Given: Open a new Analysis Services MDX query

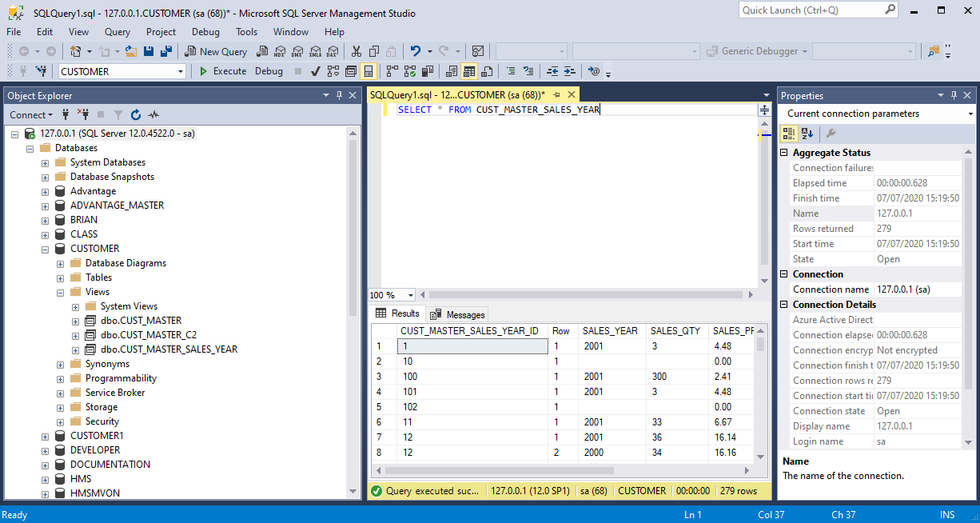Looking at the screenshot, I should 279,51.
